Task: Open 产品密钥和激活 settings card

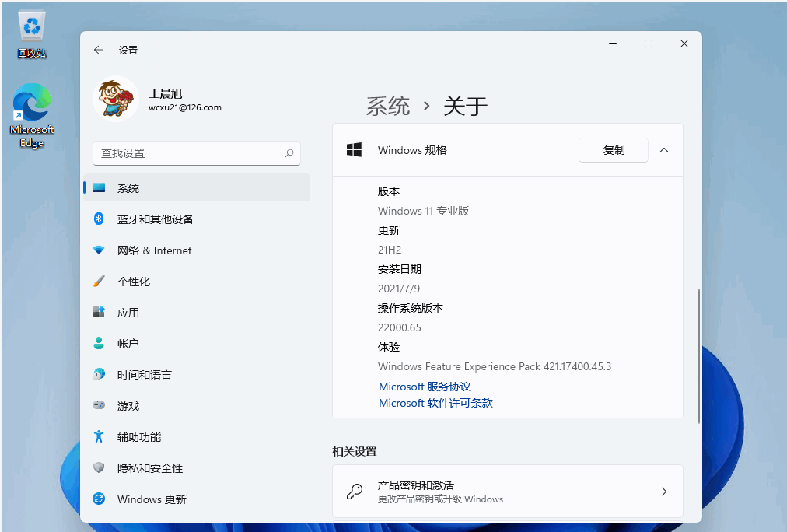Action: [x=508, y=492]
